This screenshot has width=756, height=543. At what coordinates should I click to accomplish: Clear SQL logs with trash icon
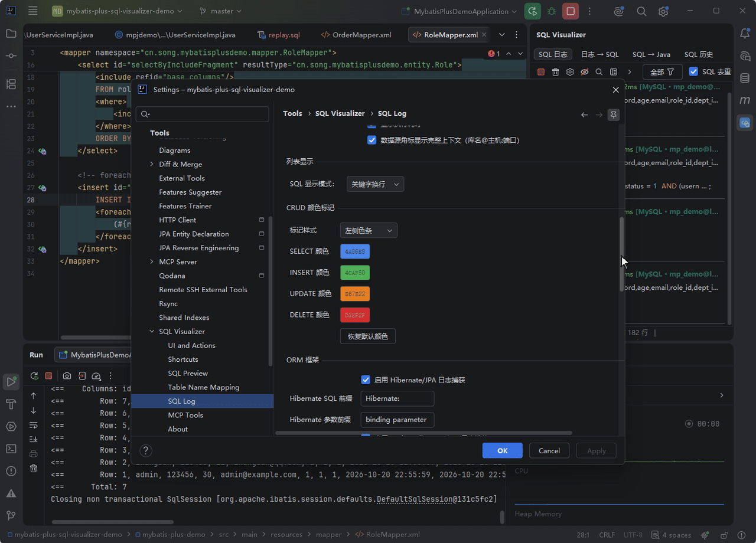pos(555,72)
